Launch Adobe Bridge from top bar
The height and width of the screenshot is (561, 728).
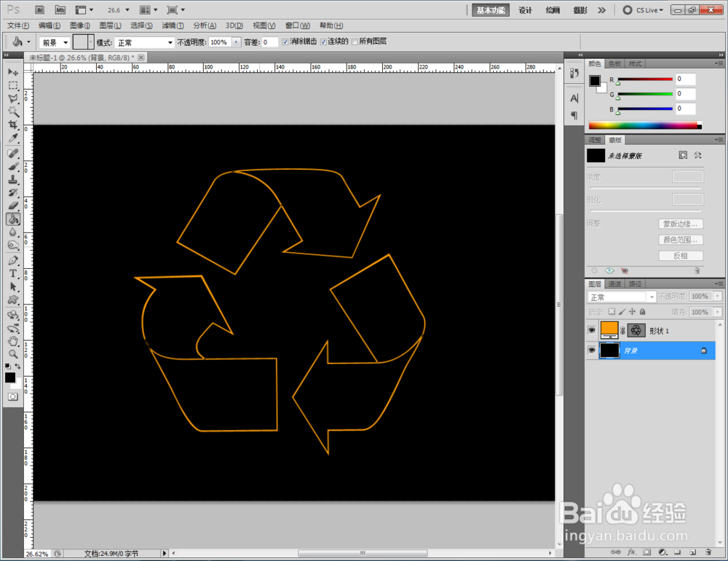(x=40, y=9)
